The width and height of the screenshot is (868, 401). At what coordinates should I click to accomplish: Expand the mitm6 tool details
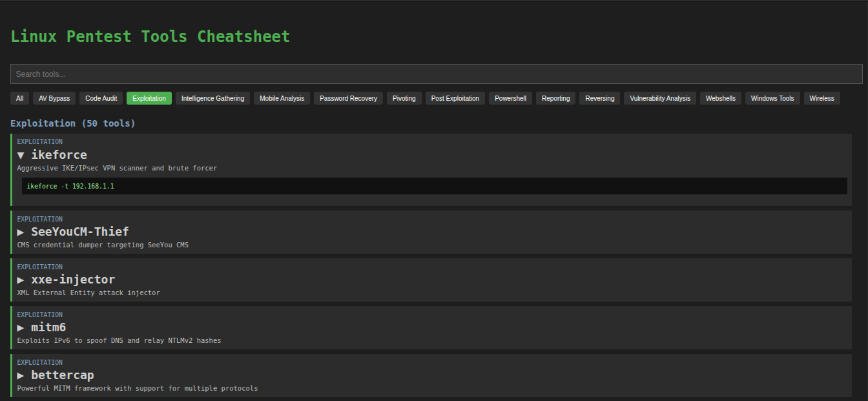click(48, 327)
